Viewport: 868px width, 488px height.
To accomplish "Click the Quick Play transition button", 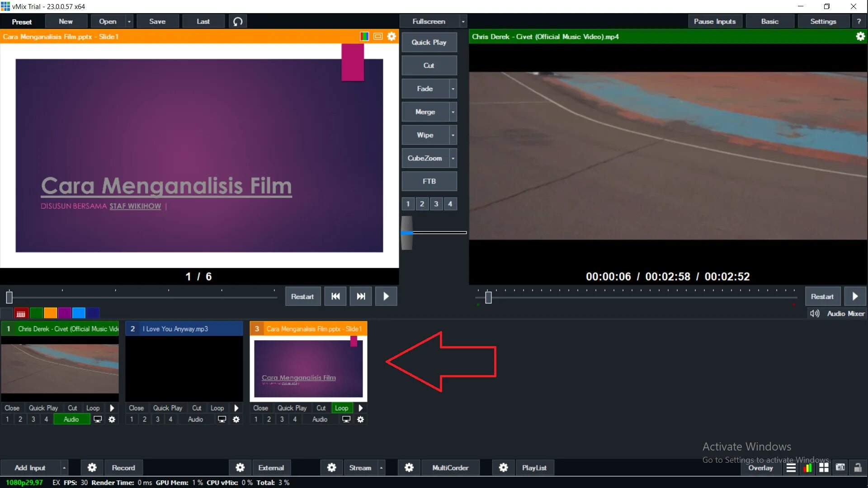I will [x=429, y=42].
